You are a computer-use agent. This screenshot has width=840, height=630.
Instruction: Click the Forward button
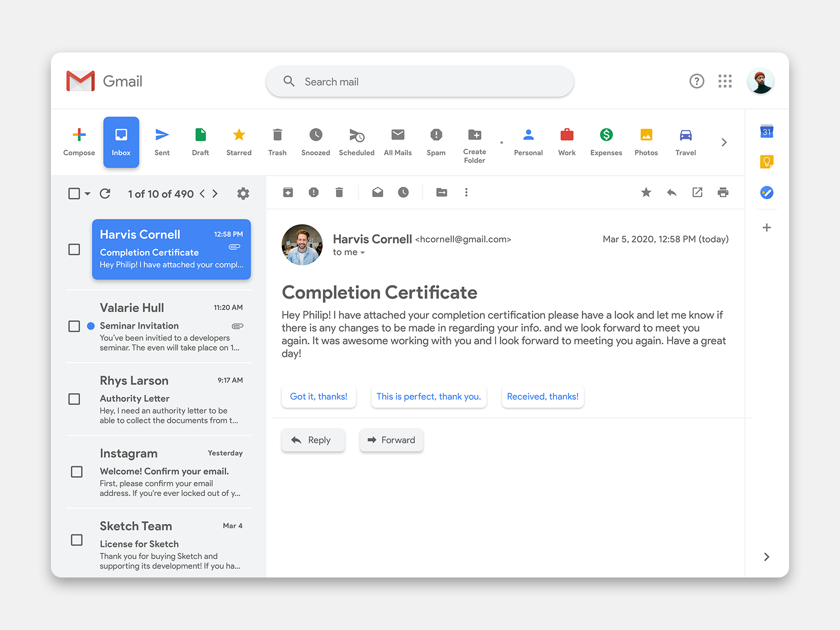(x=391, y=440)
